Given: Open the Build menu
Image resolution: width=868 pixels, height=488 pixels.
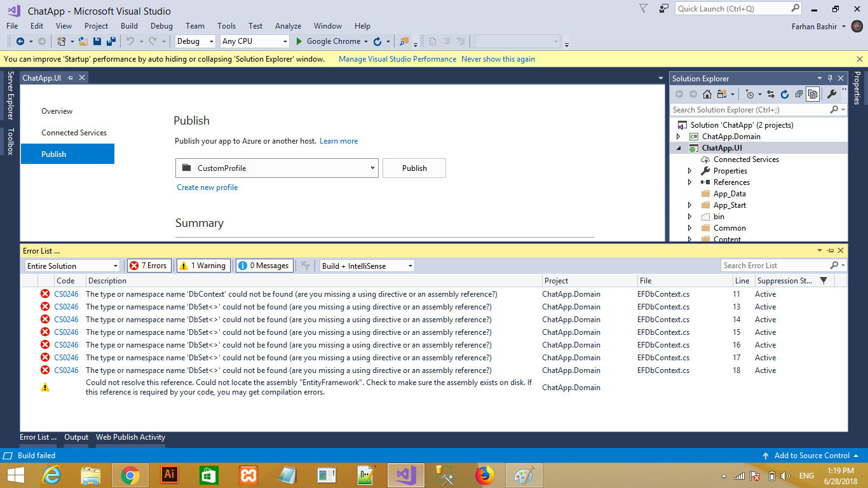Looking at the screenshot, I should tap(129, 26).
